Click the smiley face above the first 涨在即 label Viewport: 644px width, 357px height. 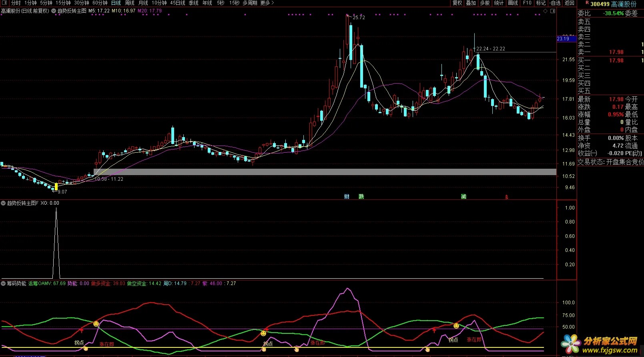pos(96,324)
